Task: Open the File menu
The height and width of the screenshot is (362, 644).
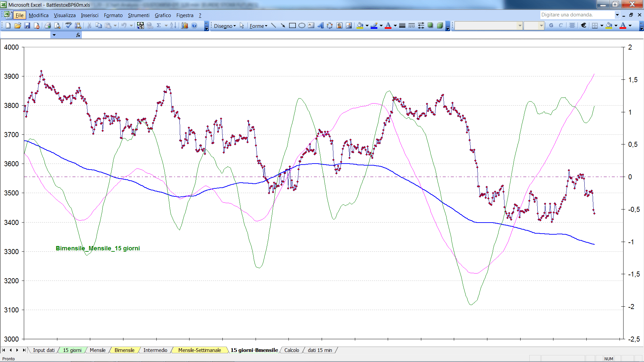Action: tap(19, 15)
